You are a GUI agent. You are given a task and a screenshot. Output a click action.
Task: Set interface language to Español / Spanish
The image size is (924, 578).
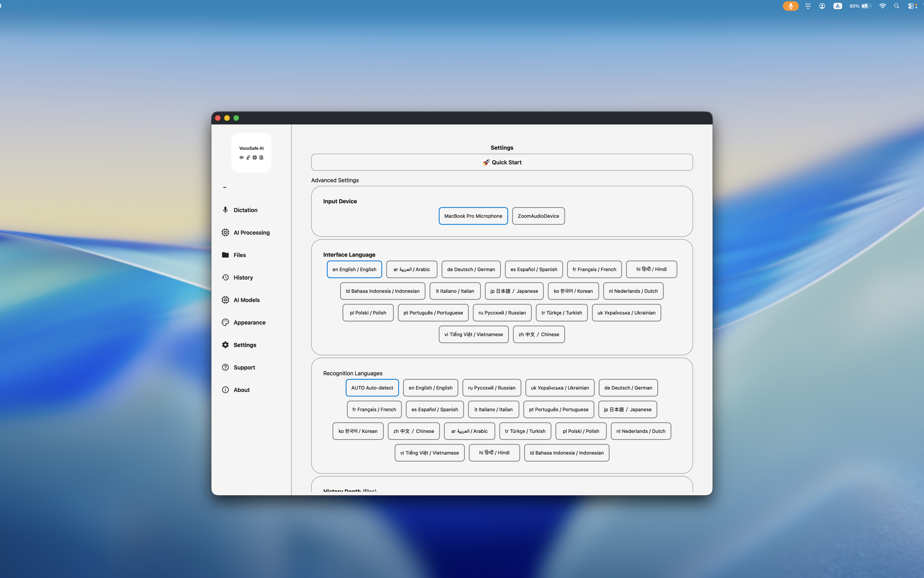[x=534, y=269]
